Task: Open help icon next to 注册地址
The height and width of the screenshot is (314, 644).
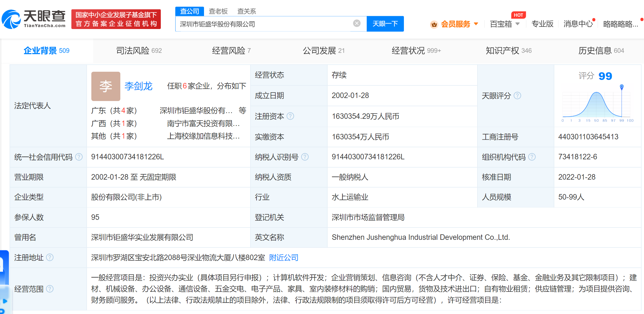Action: [x=50, y=257]
